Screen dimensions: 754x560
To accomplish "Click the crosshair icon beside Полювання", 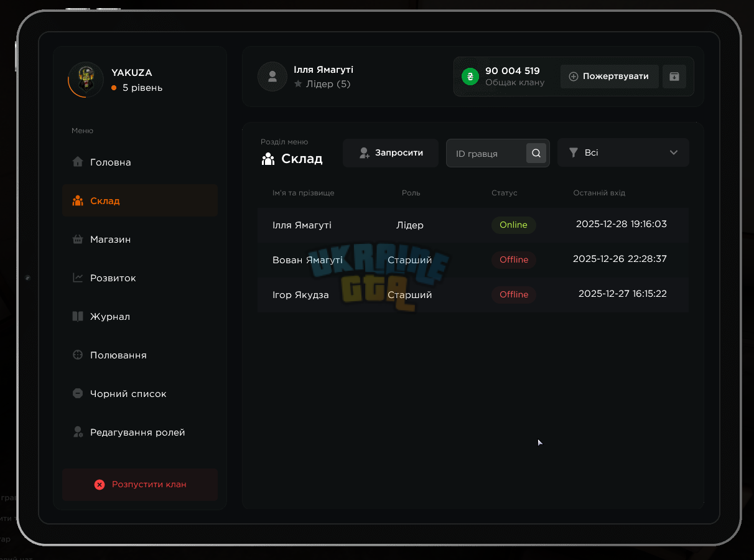I will tap(78, 355).
